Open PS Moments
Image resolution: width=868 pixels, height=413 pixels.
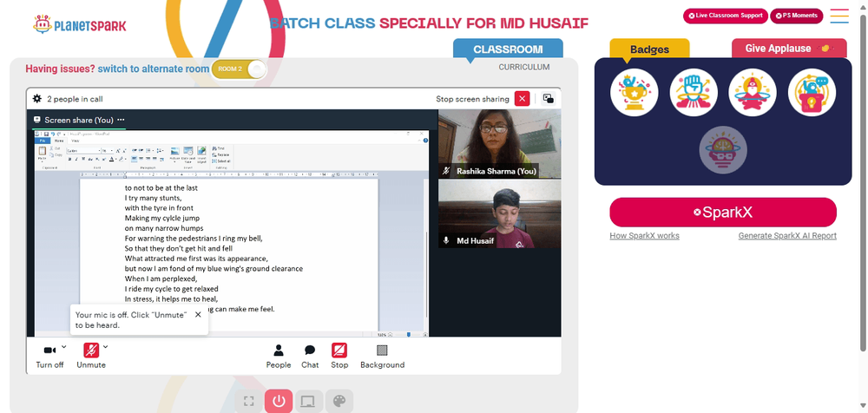pyautogui.click(x=796, y=16)
